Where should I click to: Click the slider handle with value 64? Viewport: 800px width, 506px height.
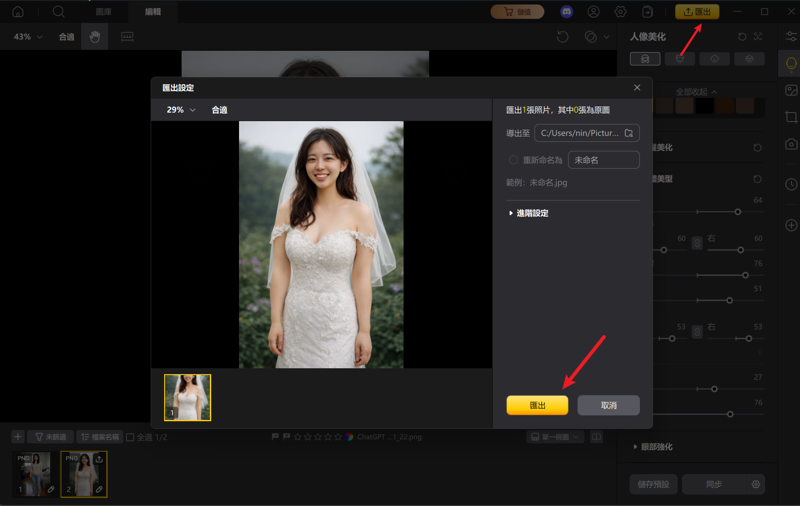(x=738, y=212)
